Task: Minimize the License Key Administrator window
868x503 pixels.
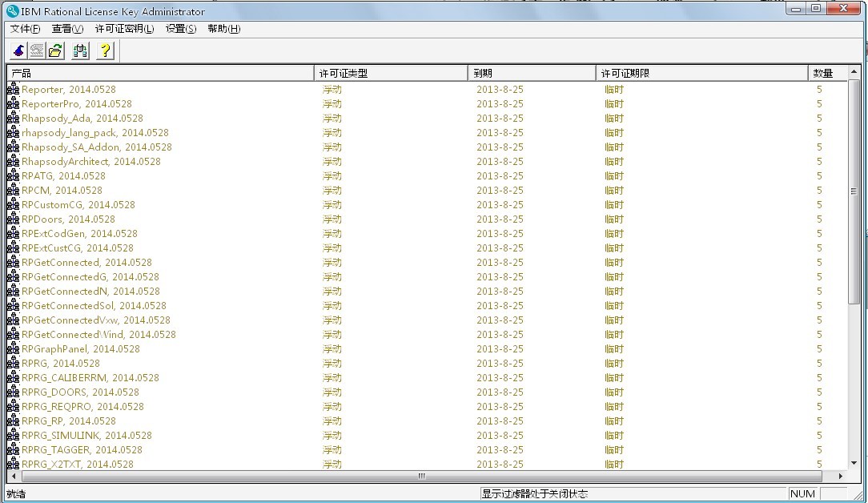Action: tap(796, 8)
